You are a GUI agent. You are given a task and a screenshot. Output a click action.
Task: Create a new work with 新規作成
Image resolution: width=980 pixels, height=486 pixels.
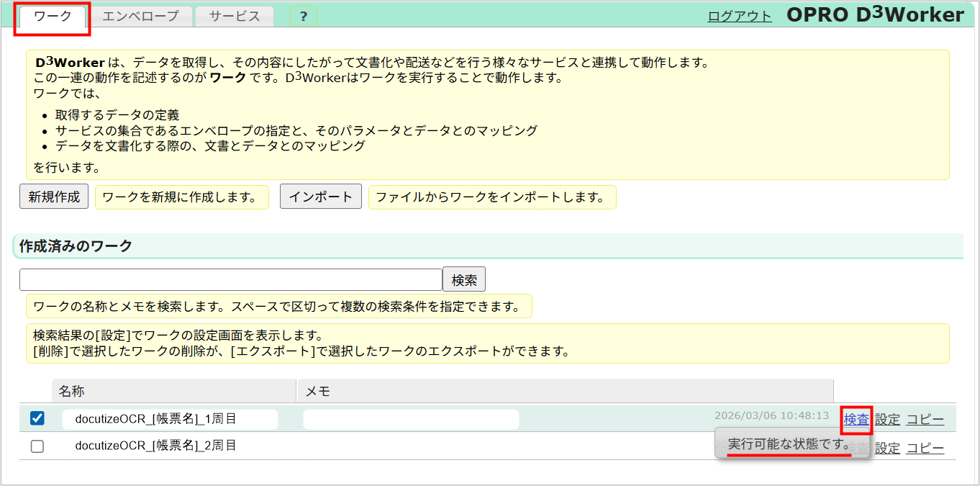(x=53, y=196)
